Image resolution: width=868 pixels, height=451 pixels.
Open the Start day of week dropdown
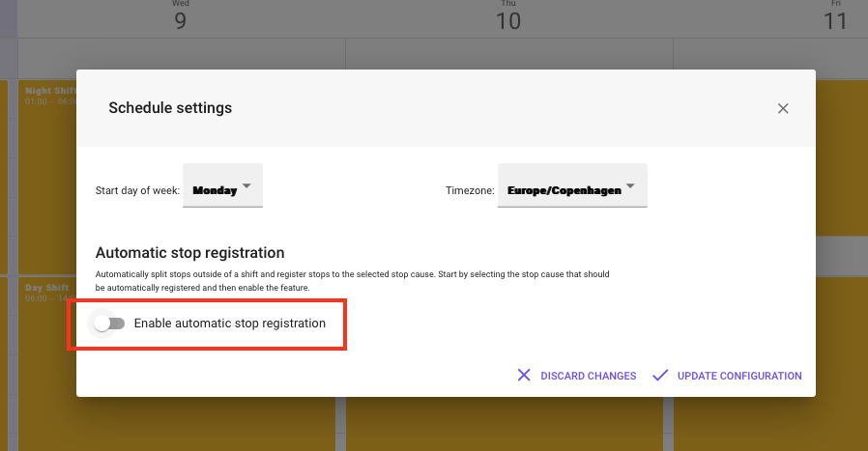(222, 185)
